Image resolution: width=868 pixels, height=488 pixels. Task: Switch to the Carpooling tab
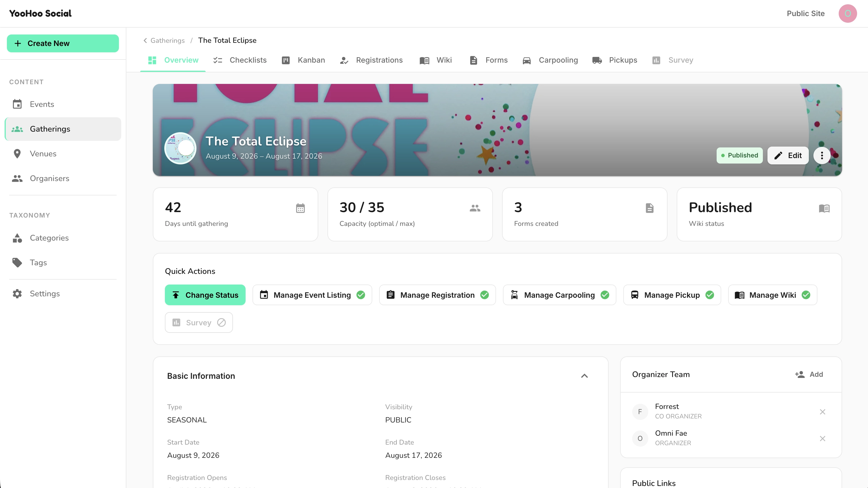550,60
